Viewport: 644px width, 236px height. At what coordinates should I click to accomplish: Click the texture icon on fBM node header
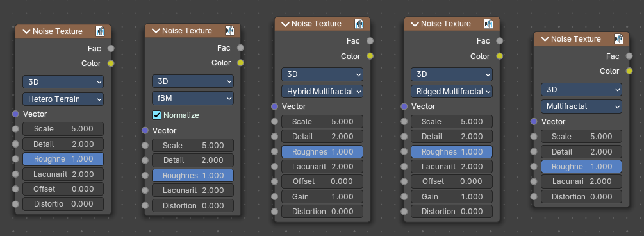pyautogui.click(x=230, y=30)
